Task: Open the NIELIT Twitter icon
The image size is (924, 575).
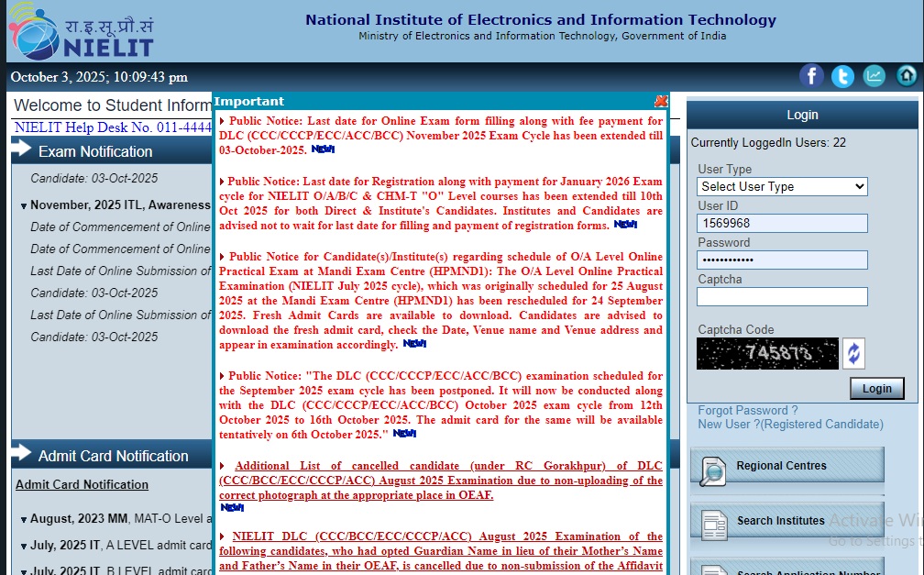Action: point(842,76)
